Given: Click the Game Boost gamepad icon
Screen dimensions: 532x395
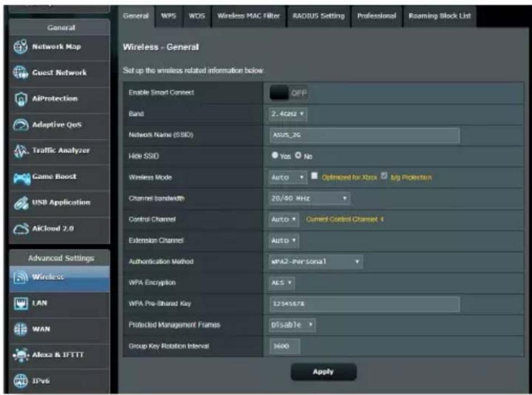Looking at the screenshot, I should pyautogui.click(x=21, y=178).
